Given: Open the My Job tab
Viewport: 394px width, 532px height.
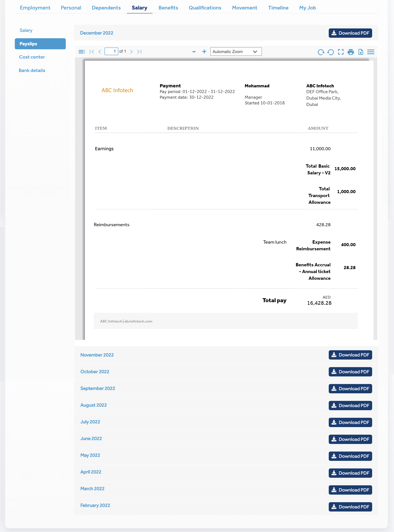Looking at the screenshot, I should coord(307,8).
